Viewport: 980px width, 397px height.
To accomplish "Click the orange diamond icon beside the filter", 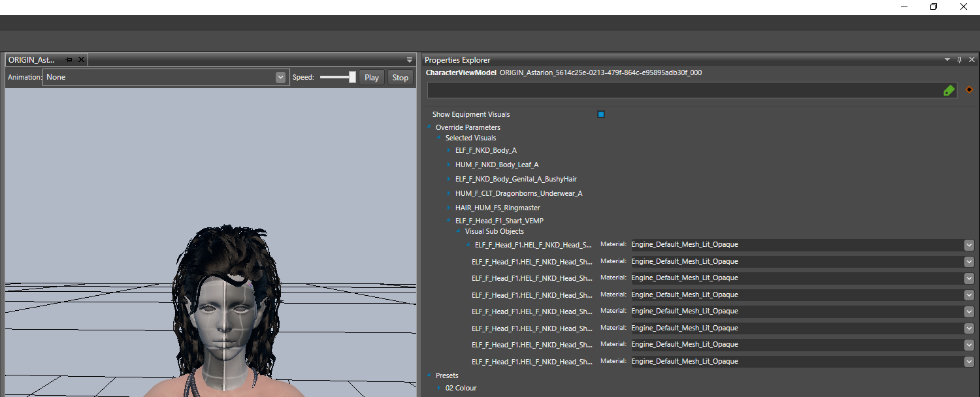I will tap(969, 90).
